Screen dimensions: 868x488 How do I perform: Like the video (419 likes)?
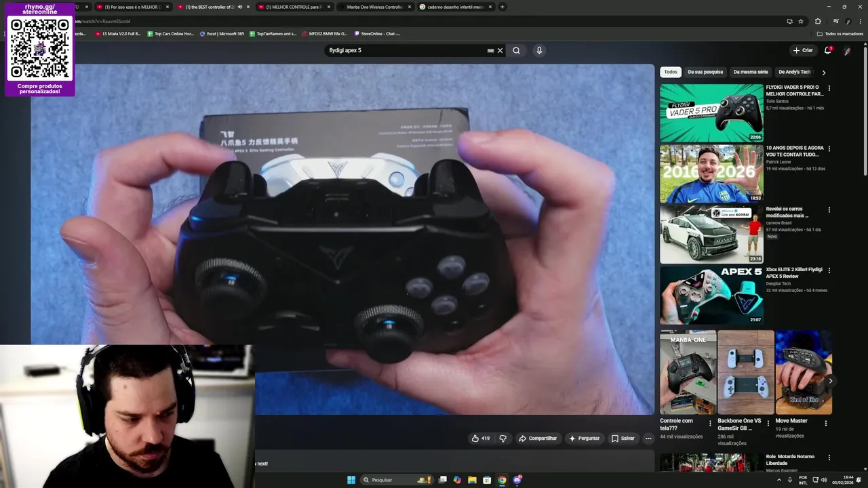480,439
